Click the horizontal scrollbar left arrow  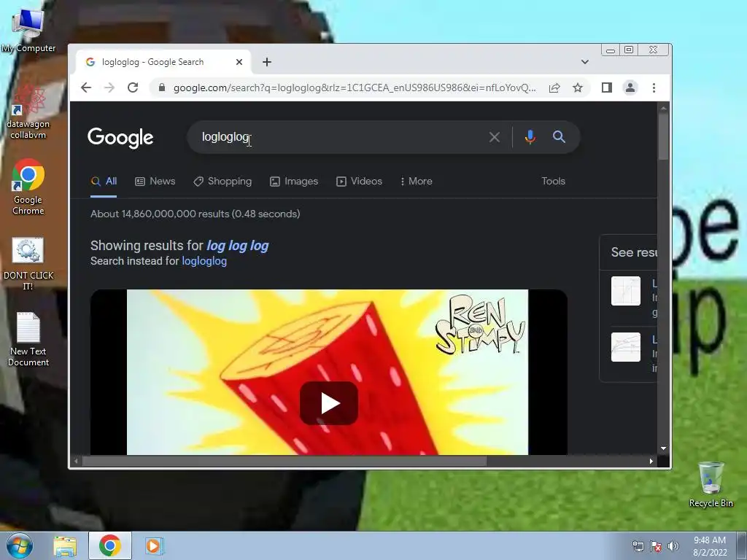(76, 461)
